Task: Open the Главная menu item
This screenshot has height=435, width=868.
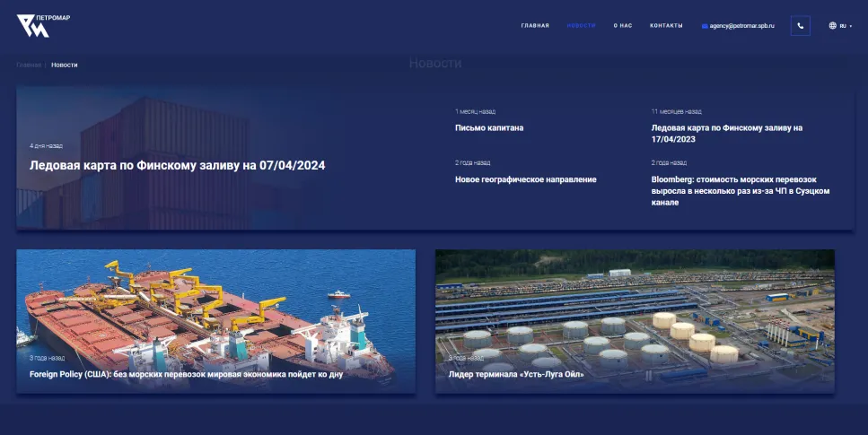Action: click(x=534, y=26)
